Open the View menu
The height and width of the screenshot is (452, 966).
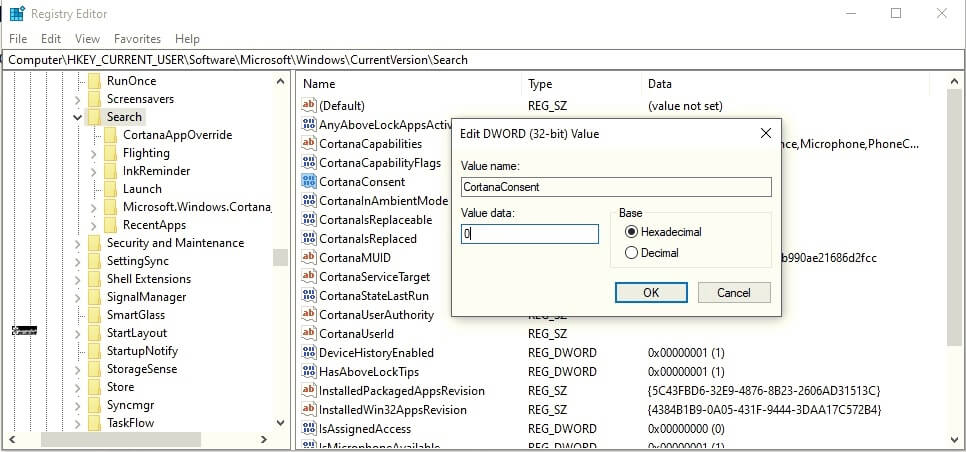point(87,39)
